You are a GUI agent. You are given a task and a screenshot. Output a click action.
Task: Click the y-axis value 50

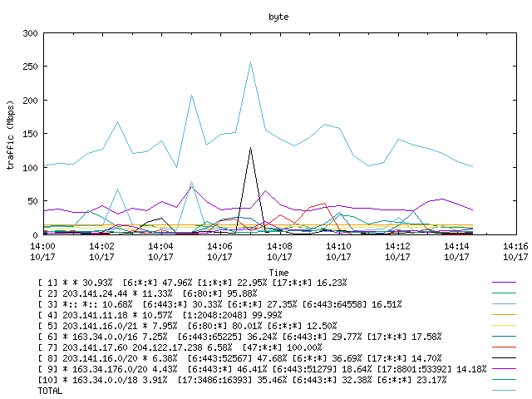coord(32,201)
